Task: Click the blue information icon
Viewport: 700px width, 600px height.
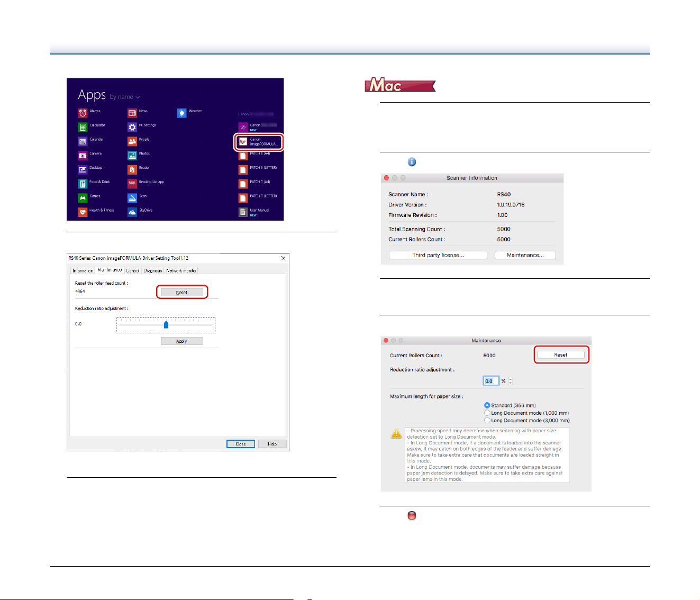Action: tap(412, 162)
